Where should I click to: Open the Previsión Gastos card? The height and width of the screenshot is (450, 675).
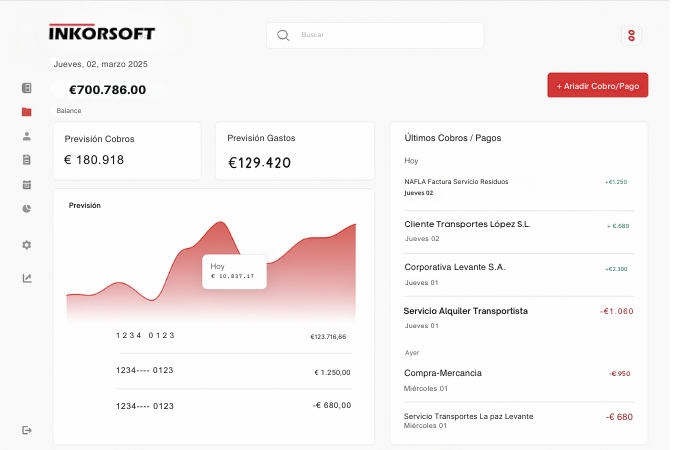[294, 151]
